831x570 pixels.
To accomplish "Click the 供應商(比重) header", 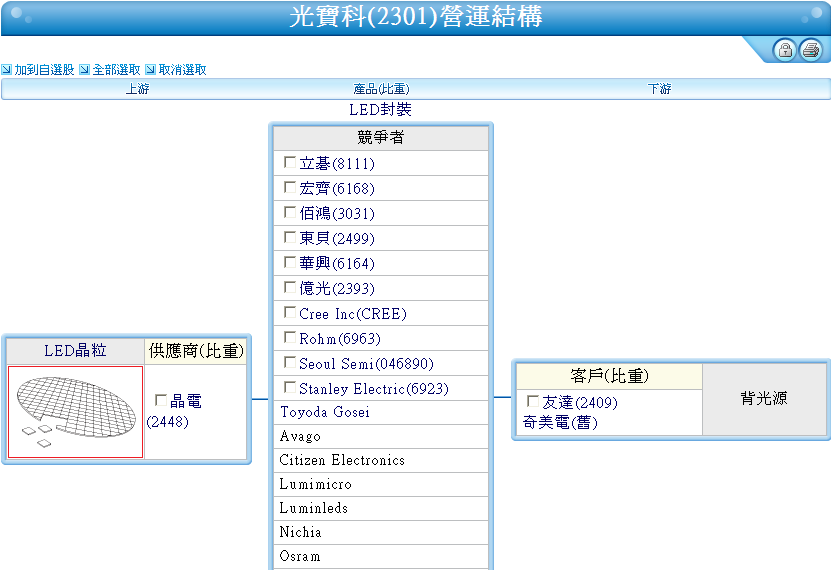I will (196, 351).
